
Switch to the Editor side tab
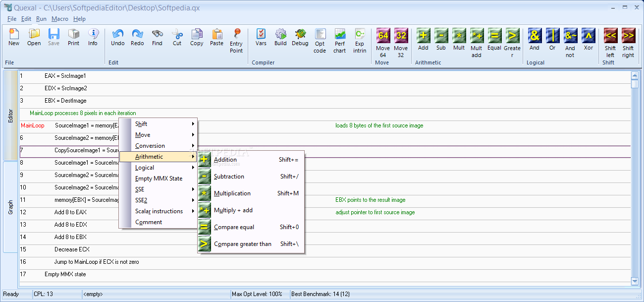(10, 116)
